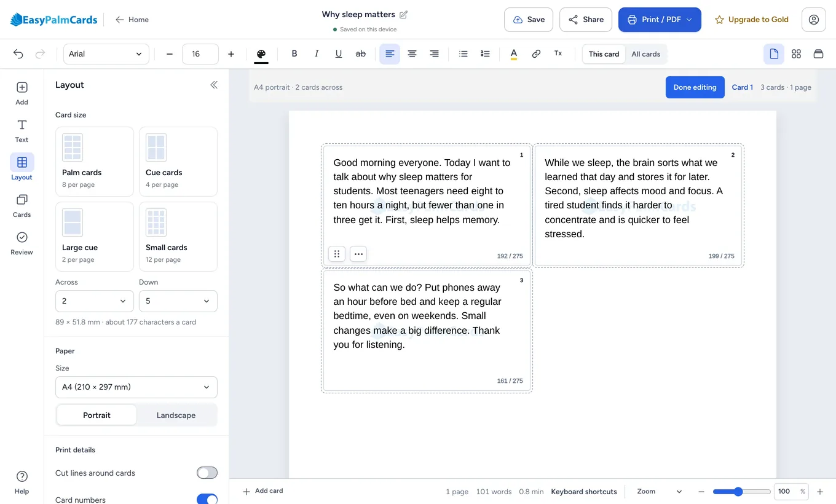Apply italic formatting
836x504 pixels.
click(x=317, y=54)
